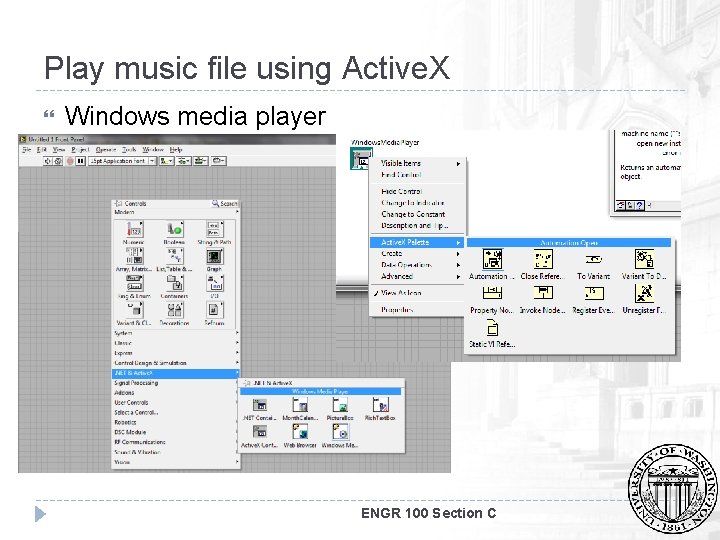Expand Visible Items submenu
Screen dimensions: 720x540
[417, 163]
